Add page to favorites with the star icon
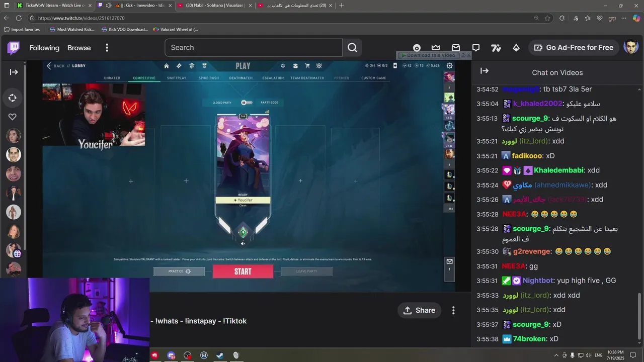 [547, 18]
